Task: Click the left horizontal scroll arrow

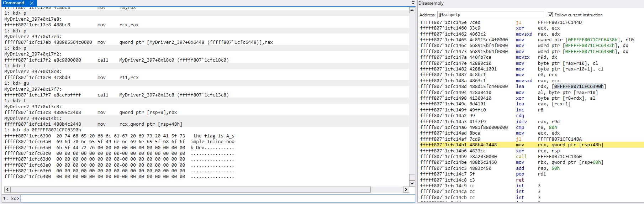Action: click(7, 189)
